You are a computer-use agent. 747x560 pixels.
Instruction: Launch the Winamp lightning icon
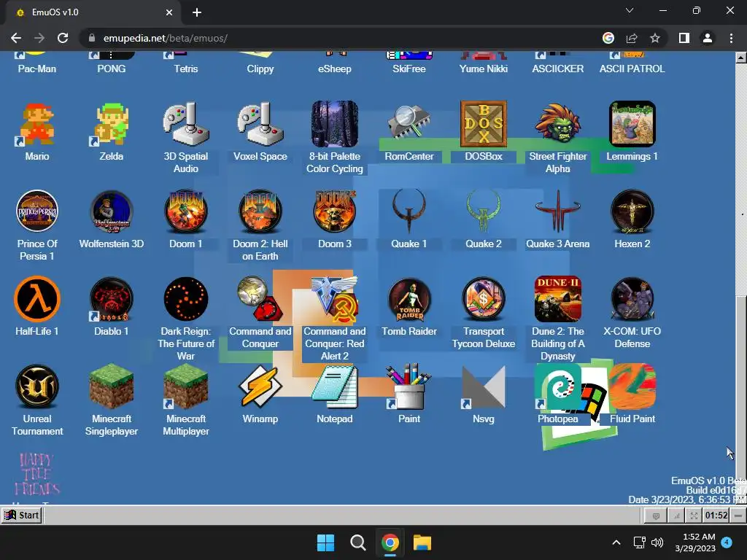(260, 387)
